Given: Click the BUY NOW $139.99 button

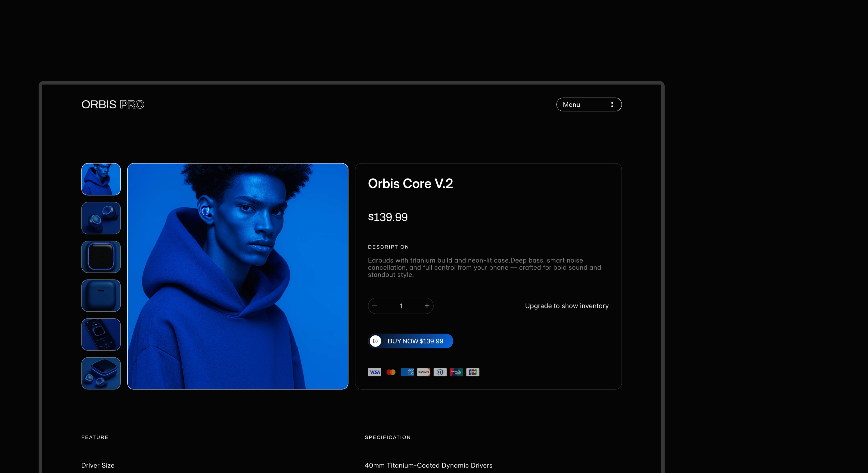Looking at the screenshot, I should click(410, 341).
